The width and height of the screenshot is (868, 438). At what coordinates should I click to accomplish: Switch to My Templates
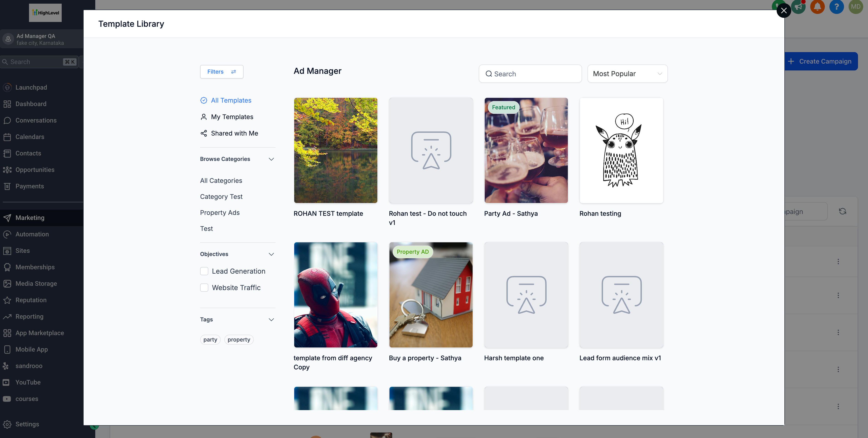232,117
